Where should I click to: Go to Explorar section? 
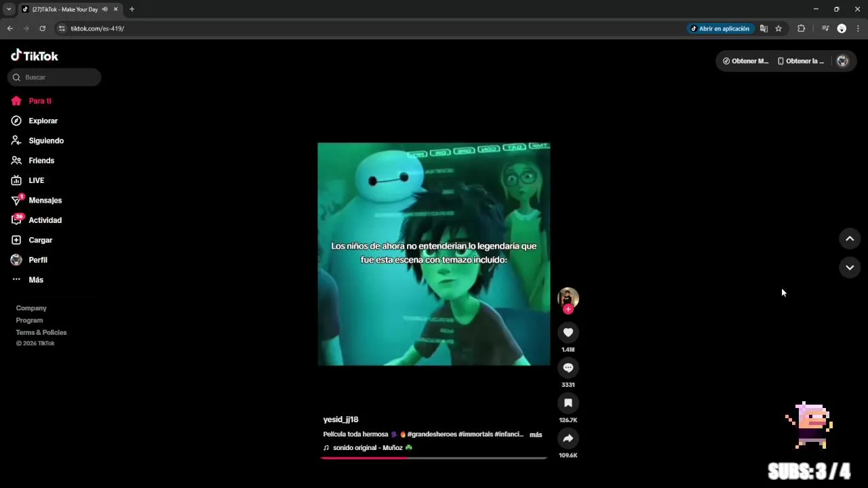coord(43,121)
